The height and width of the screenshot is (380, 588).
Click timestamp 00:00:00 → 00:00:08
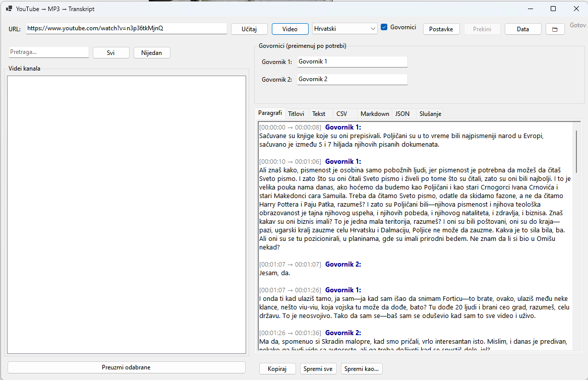[290, 128]
